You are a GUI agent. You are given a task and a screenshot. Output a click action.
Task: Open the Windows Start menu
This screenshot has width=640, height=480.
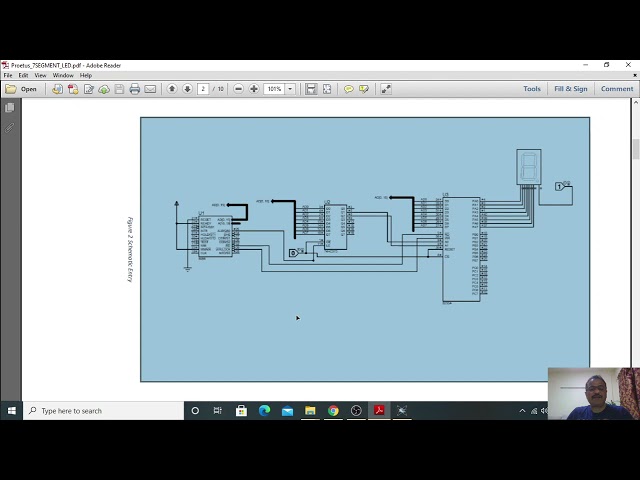click(11, 411)
